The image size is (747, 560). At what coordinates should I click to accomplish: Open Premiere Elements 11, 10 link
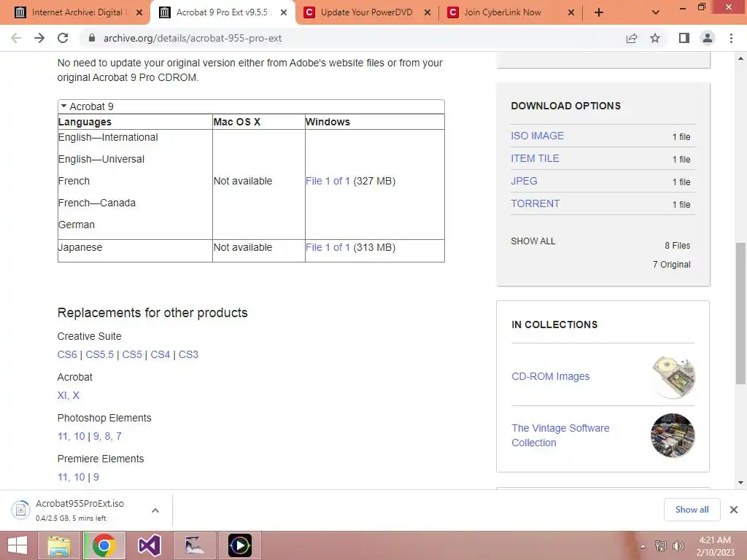click(71, 477)
